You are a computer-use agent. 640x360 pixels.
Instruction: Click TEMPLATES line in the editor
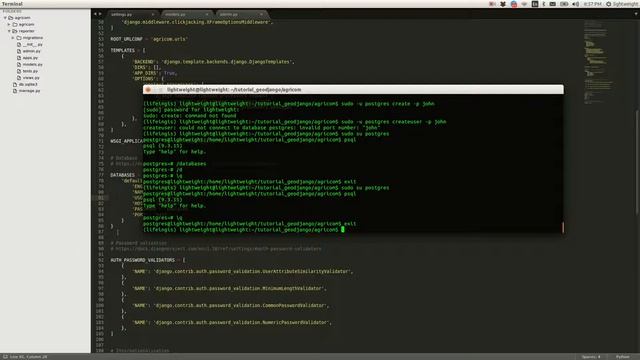(127, 50)
